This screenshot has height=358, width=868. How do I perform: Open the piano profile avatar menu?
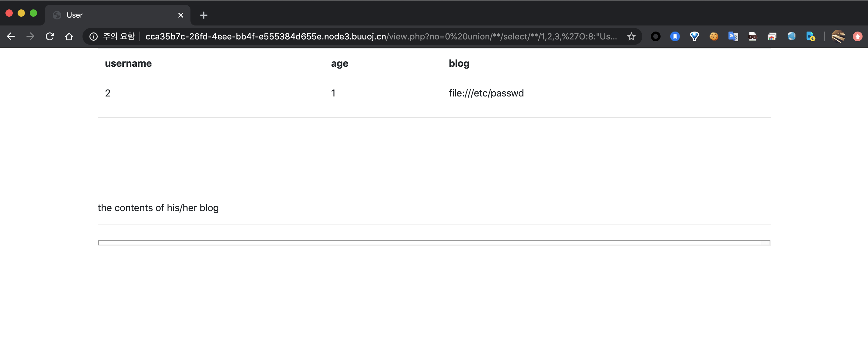[838, 36]
